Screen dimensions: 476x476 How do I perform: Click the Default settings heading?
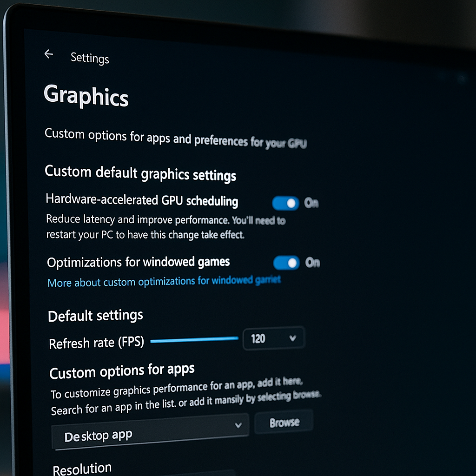[95, 316]
